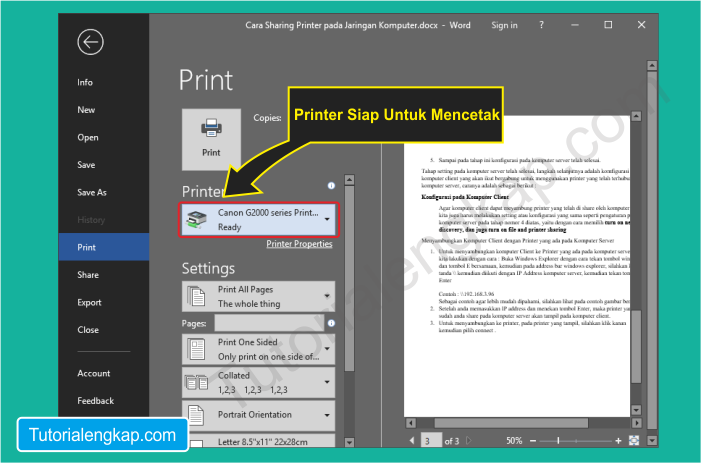This screenshot has height=463, width=701.
Task: Choose Open from the sidebar
Action: (88, 138)
